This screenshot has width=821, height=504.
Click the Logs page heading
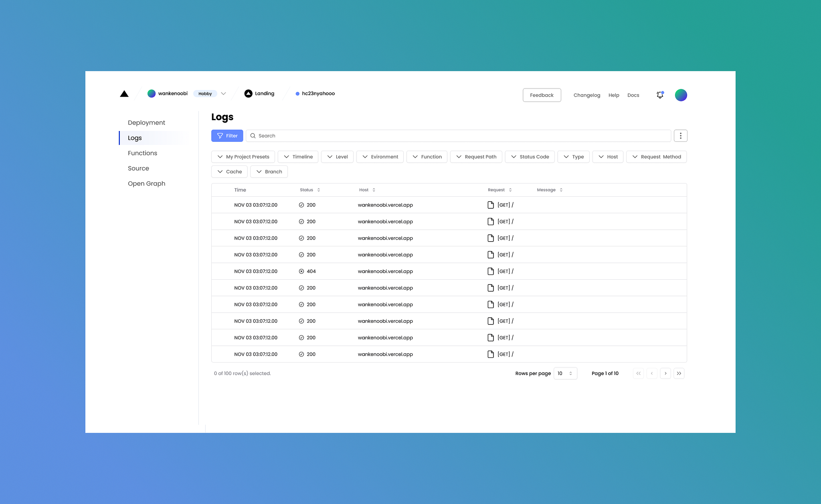(x=222, y=117)
